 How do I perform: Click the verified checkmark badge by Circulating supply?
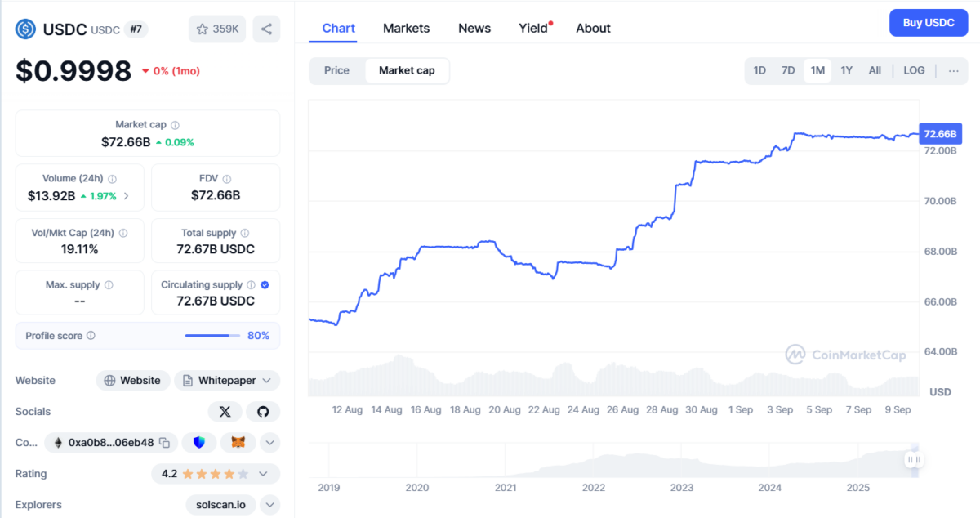click(x=265, y=285)
